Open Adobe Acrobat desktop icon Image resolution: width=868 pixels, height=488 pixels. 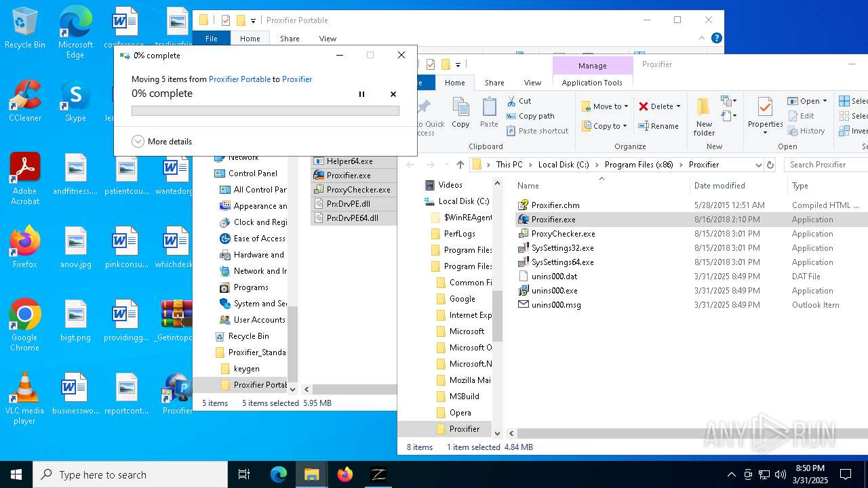(x=25, y=178)
